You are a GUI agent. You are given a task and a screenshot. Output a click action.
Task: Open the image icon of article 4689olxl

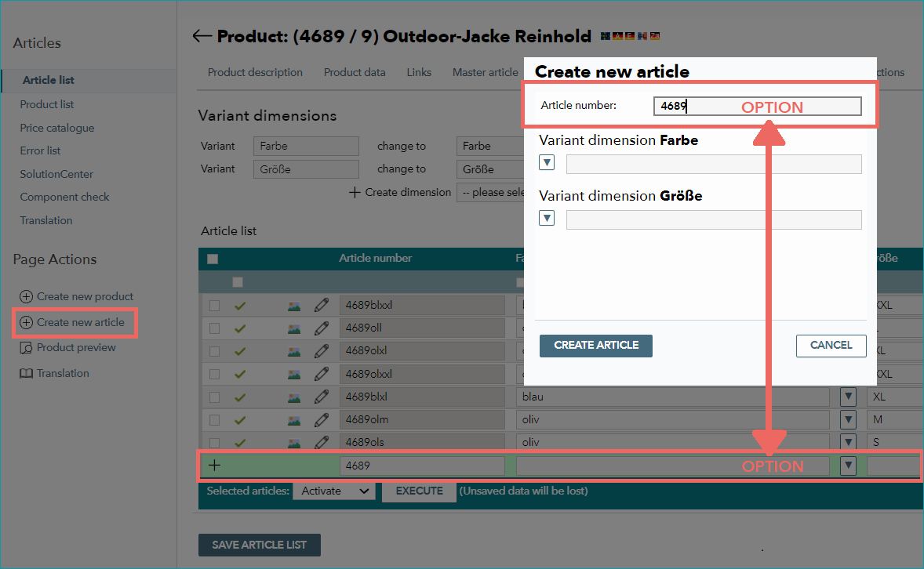pyautogui.click(x=293, y=352)
